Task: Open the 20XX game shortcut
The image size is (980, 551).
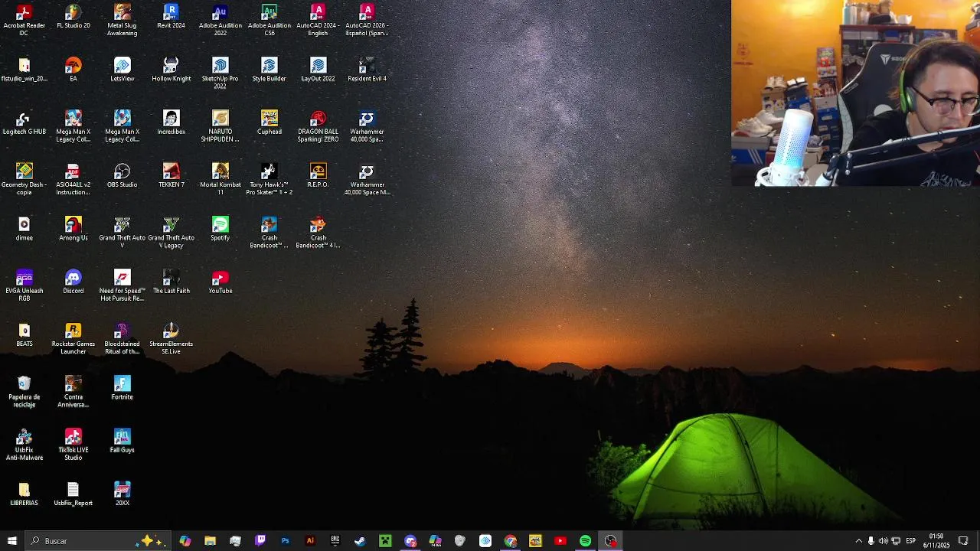Action: click(x=122, y=494)
